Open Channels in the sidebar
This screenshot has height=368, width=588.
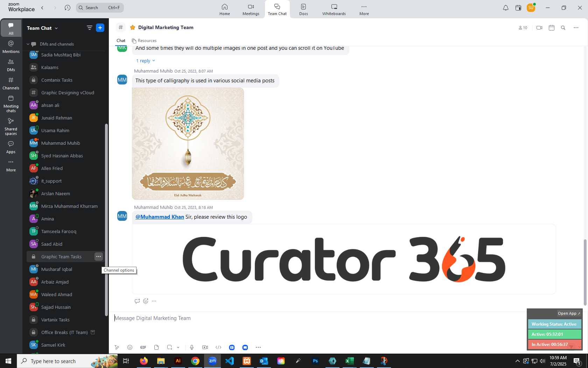click(11, 83)
